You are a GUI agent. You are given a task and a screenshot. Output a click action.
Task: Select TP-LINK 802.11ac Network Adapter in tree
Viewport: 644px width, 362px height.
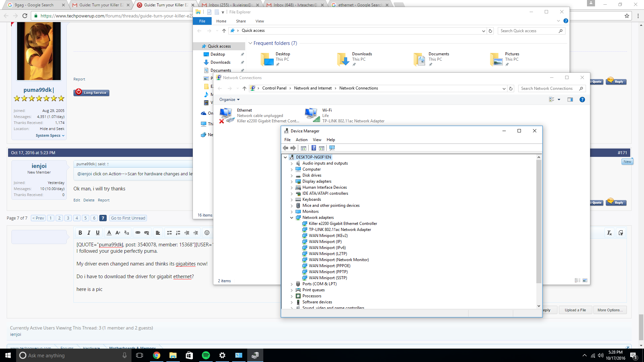click(340, 230)
